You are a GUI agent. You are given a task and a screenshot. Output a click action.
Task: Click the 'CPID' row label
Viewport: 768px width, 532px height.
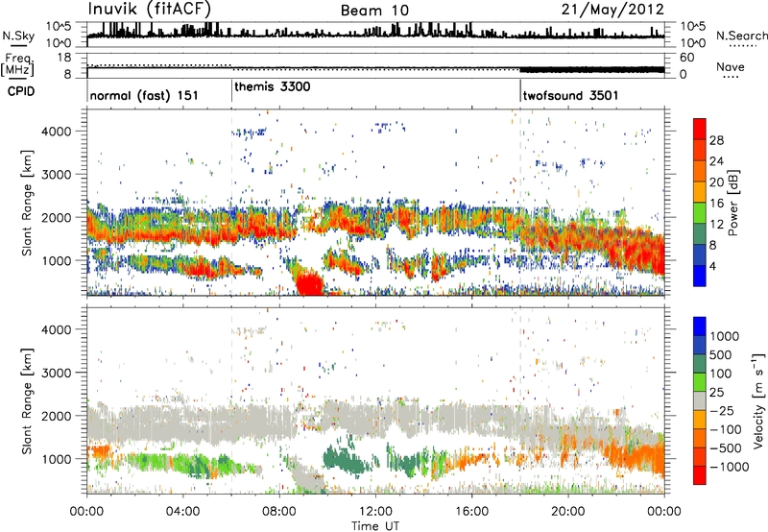21,91
